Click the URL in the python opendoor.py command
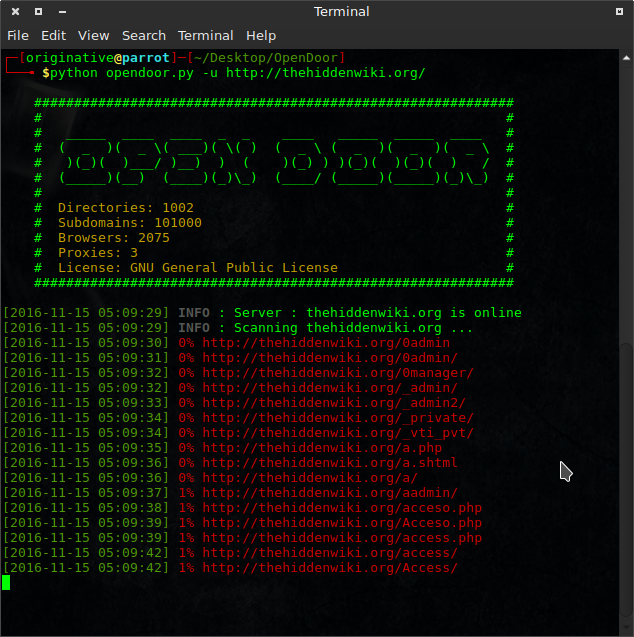Viewport: 634px width, 637px height. 325,73
